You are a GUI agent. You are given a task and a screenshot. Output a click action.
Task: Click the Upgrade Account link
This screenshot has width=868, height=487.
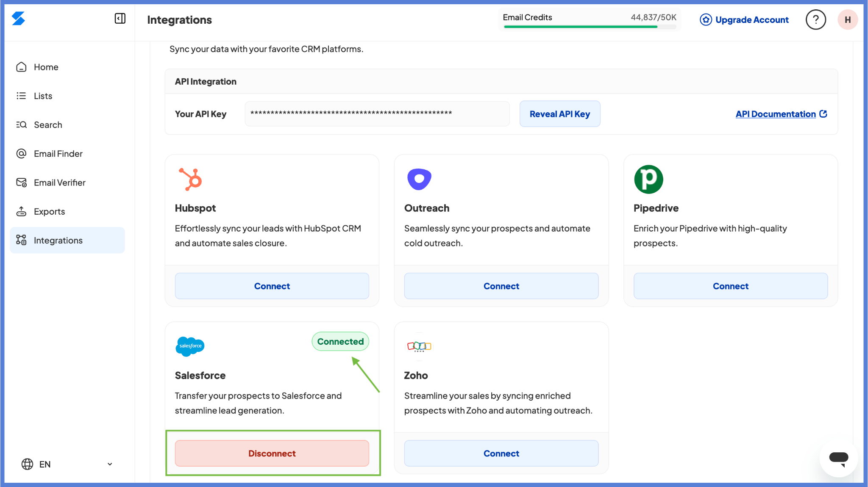pyautogui.click(x=751, y=19)
